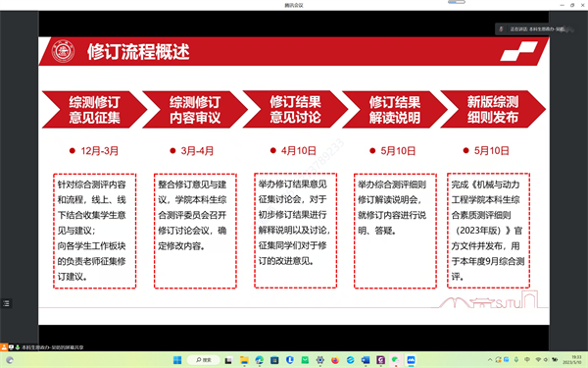
Task: Click the arrow step 修订结果 解读说明
Action: click(x=395, y=110)
